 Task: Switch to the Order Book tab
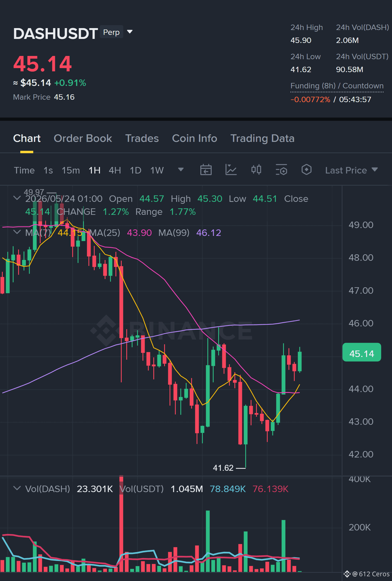coord(83,138)
